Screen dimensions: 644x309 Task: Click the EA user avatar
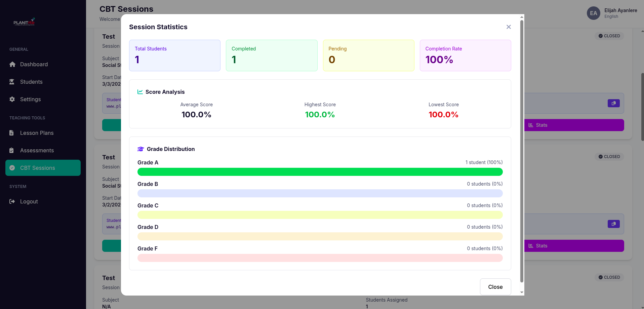pos(593,13)
